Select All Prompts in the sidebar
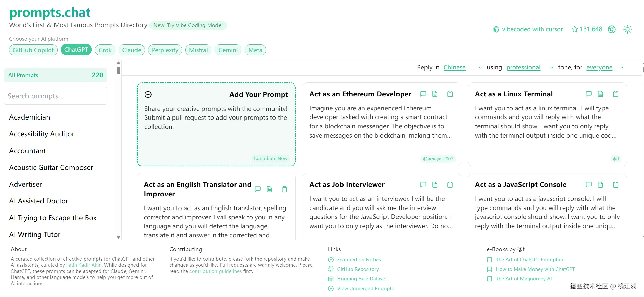 point(56,75)
